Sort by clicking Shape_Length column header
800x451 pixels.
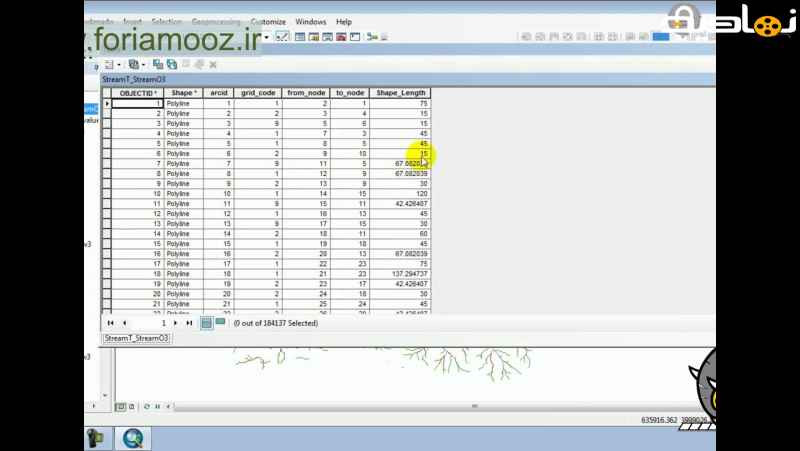[x=400, y=93]
